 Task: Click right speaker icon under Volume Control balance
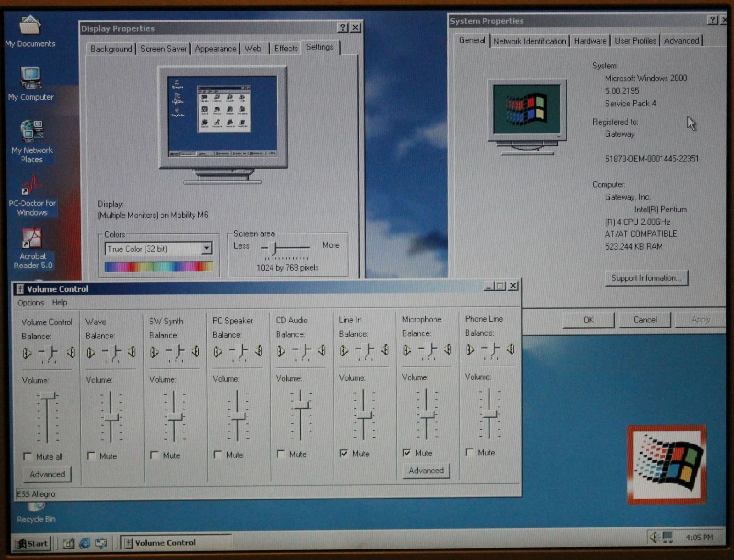point(71,352)
